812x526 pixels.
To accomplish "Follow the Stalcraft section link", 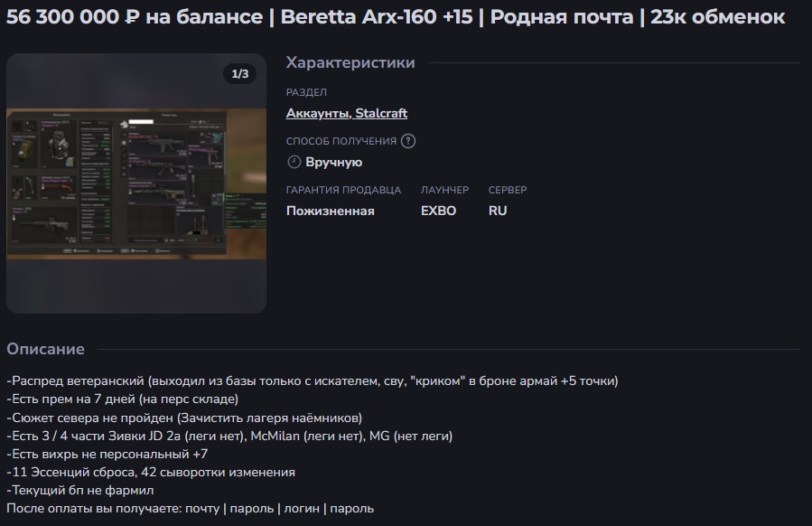I will click(381, 113).
